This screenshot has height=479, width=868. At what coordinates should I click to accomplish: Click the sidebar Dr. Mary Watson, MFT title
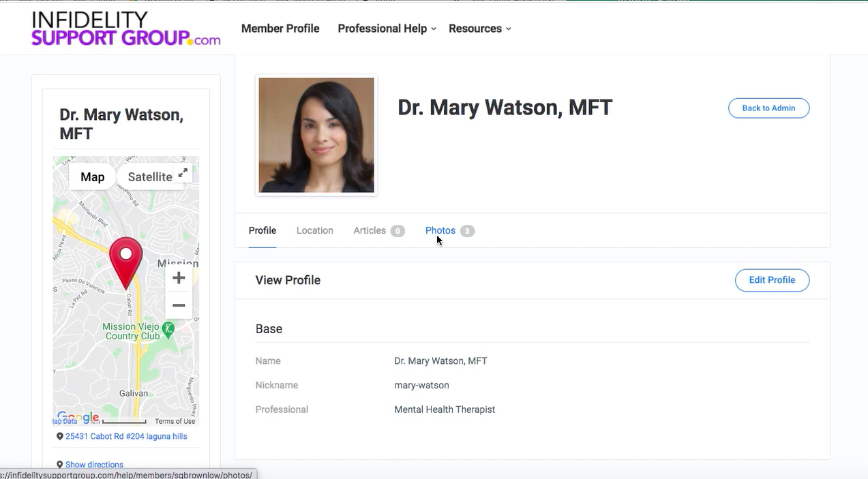tap(121, 124)
